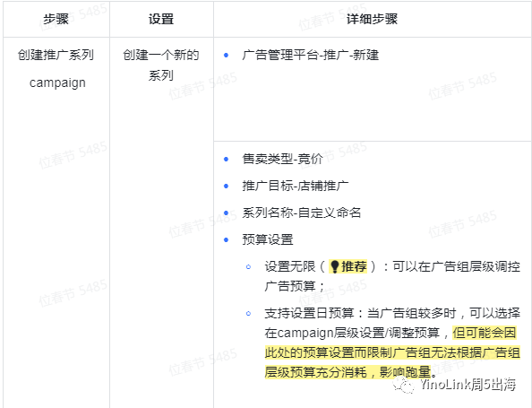Click the bullet before 广告管理平台-推广-新建

[x=227, y=55]
